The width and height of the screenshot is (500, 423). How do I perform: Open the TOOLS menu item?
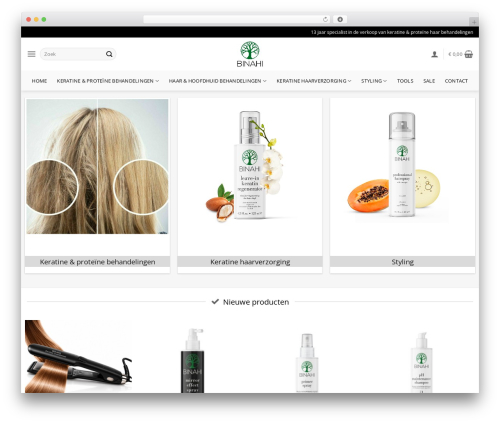pos(405,81)
